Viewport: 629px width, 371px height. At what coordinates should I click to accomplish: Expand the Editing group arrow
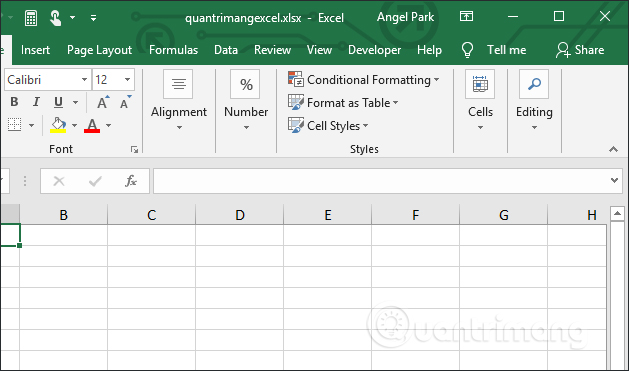[x=534, y=128]
